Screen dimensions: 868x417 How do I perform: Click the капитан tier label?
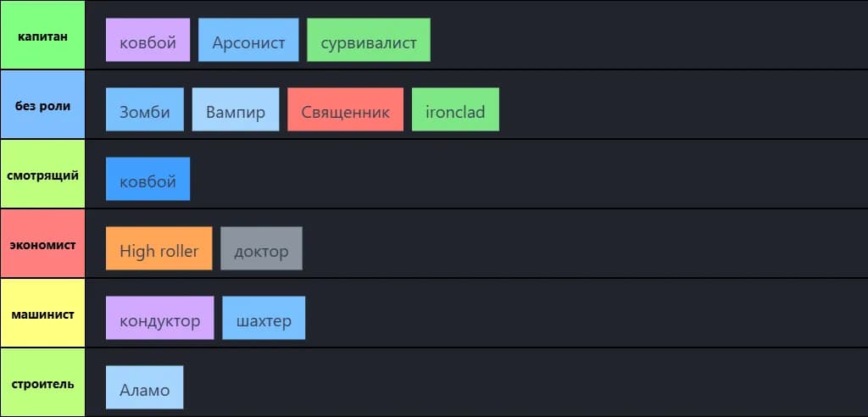[x=42, y=35]
